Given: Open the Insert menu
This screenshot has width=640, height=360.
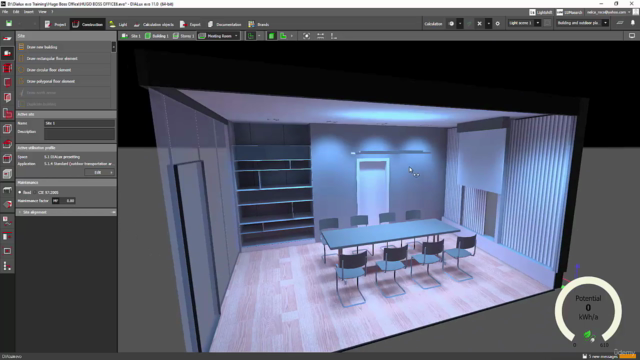Looking at the screenshot, I should tap(29, 12).
